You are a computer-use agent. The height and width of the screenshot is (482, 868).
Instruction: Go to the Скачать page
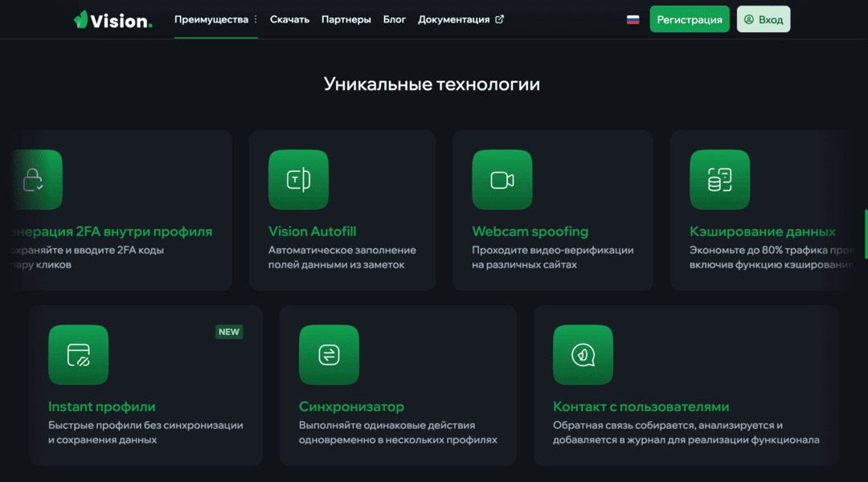click(289, 19)
